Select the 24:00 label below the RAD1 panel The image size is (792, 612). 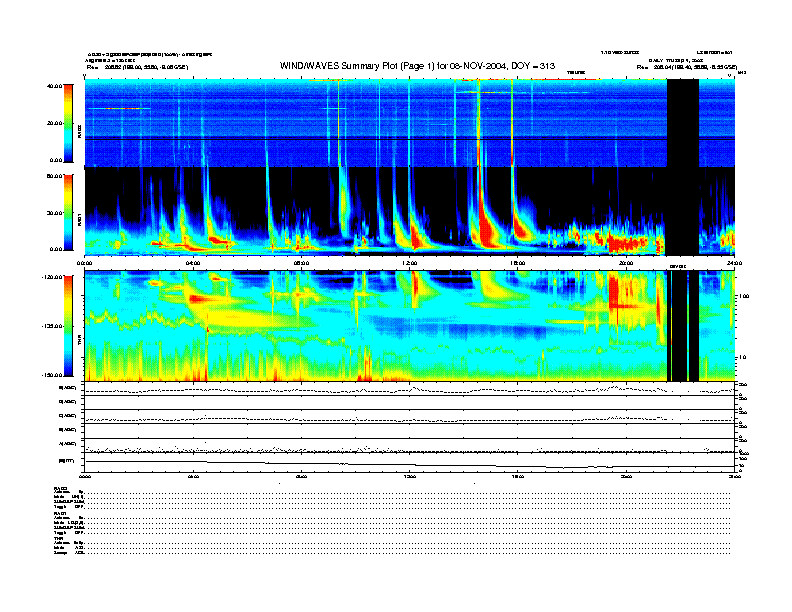click(732, 263)
